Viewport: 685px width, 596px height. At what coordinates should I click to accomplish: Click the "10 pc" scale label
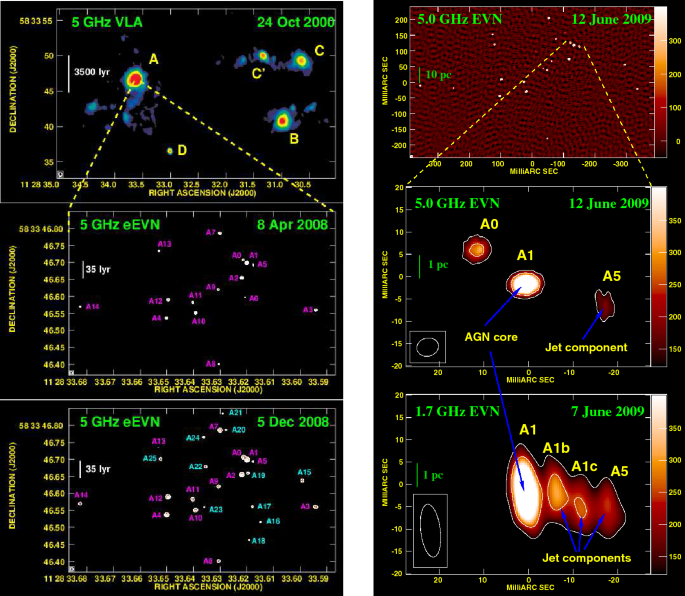(438, 75)
